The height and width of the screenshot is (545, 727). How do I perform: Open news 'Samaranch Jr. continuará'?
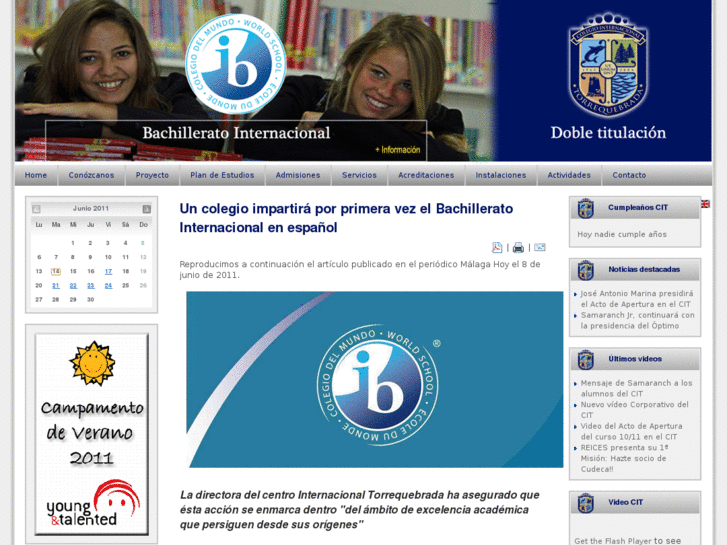(x=638, y=320)
